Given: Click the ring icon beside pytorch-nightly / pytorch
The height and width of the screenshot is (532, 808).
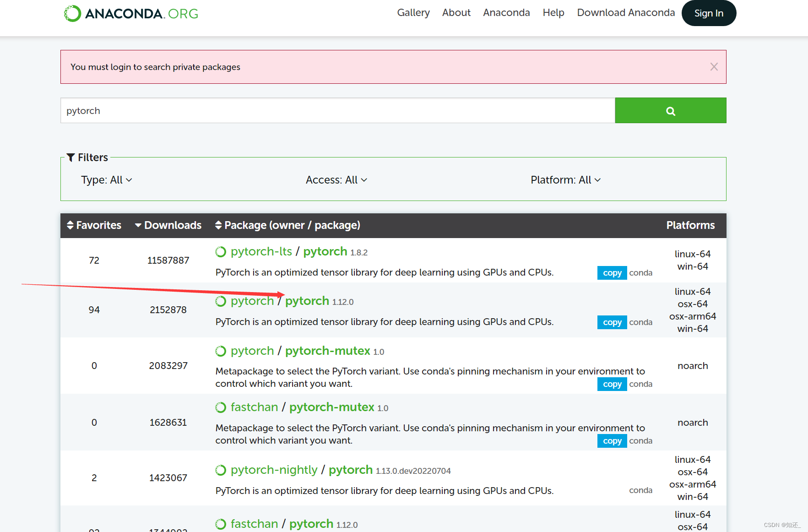Looking at the screenshot, I should pyautogui.click(x=221, y=470).
